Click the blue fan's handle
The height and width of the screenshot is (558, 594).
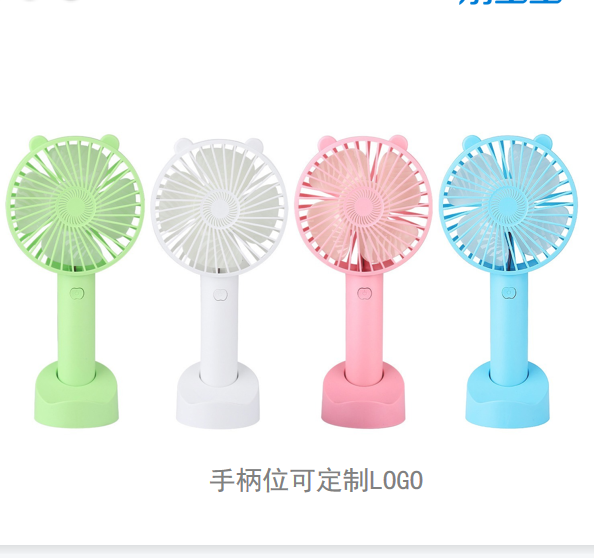tap(508, 327)
